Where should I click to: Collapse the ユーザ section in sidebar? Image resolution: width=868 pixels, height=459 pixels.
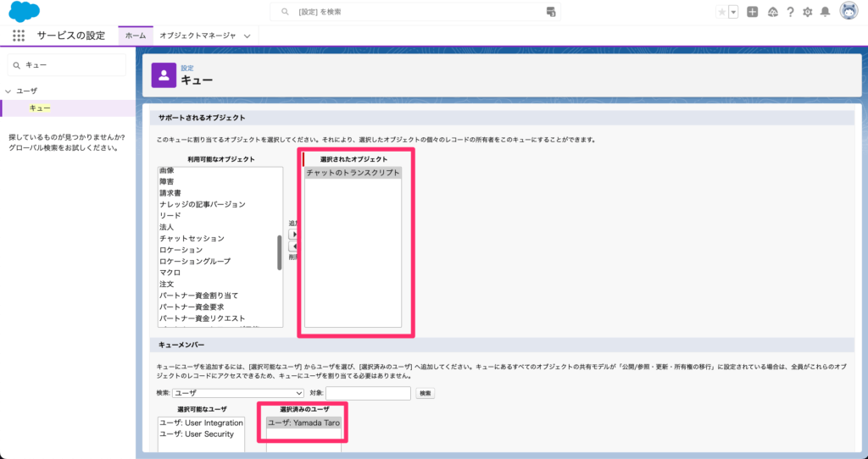pos(8,91)
